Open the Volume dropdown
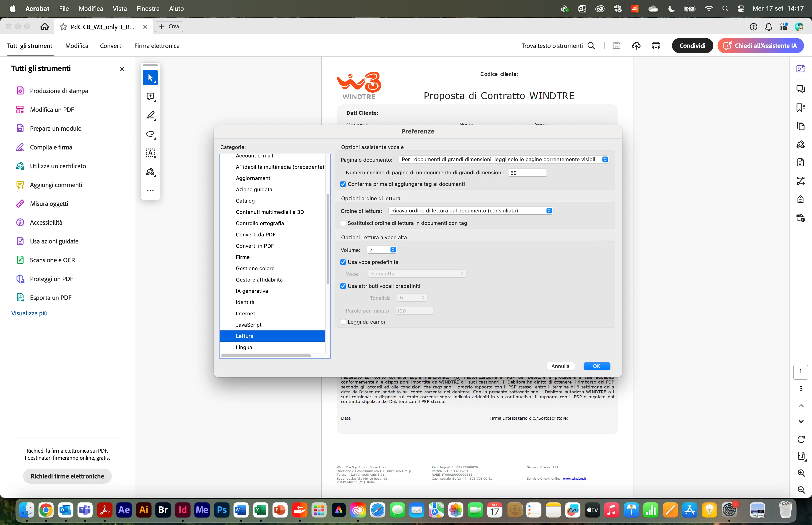Screen dimensions: 812x525 (382, 250)
